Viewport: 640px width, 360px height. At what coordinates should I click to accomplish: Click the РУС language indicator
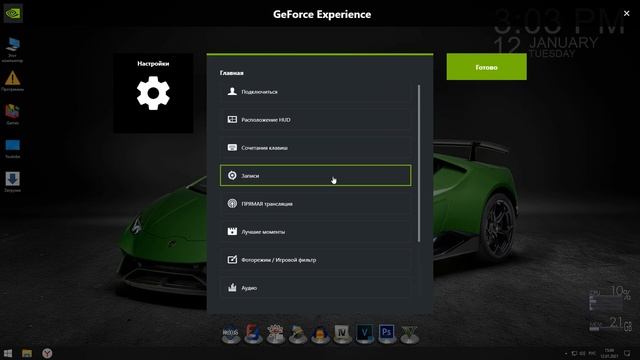click(592, 353)
